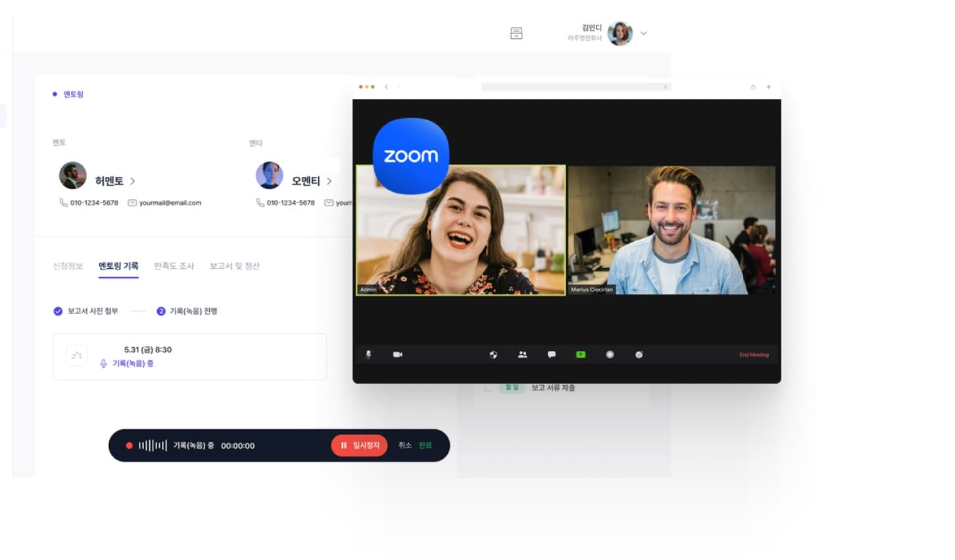The width and height of the screenshot is (955, 560).
Task: Go back in the Zoom browser window
Action: point(387,87)
